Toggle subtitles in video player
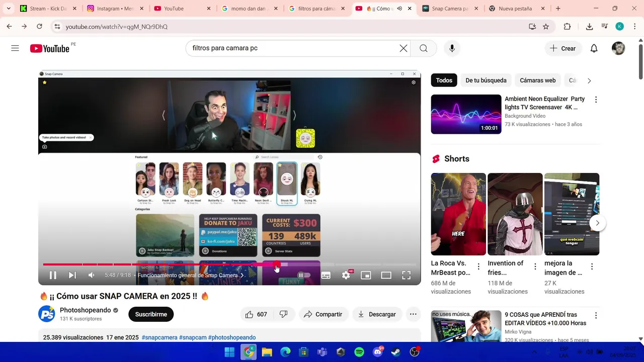 (326, 275)
